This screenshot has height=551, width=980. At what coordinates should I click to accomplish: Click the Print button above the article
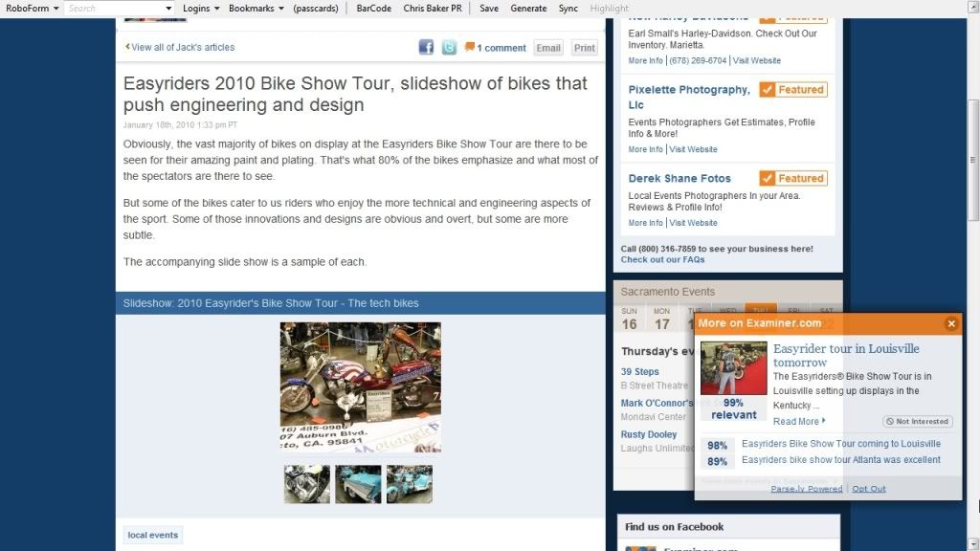click(584, 47)
